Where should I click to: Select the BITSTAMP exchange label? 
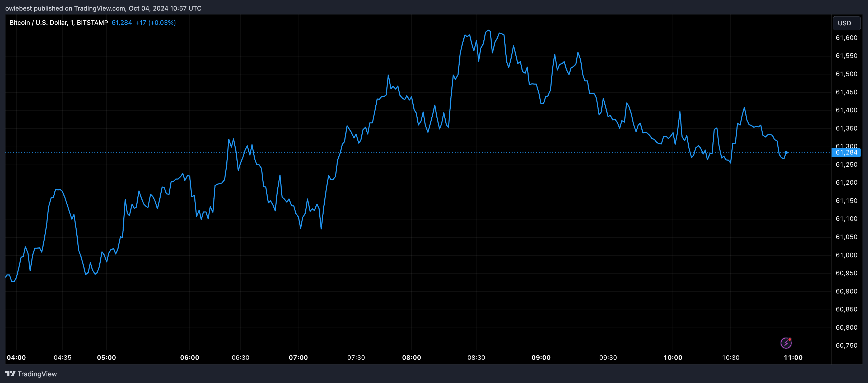[92, 22]
